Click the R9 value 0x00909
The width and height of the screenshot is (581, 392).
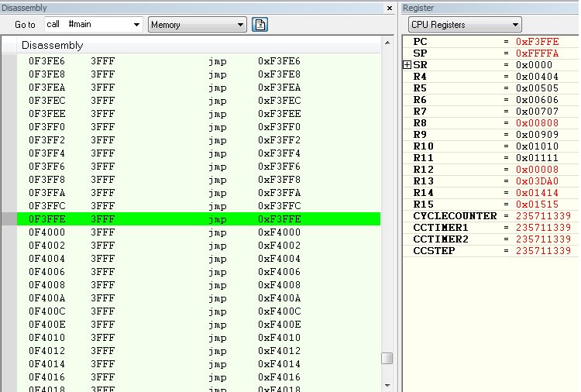click(538, 135)
